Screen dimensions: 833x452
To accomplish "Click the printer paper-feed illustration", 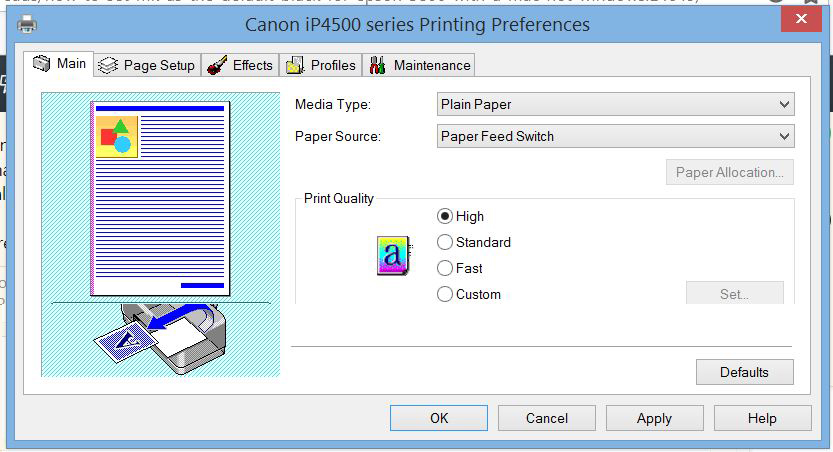I will (160, 338).
